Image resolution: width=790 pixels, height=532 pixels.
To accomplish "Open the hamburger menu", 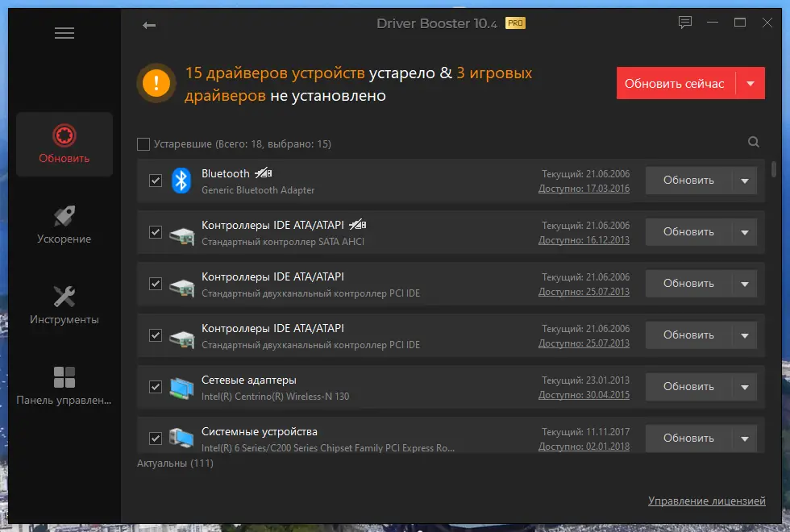I will point(64,33).
